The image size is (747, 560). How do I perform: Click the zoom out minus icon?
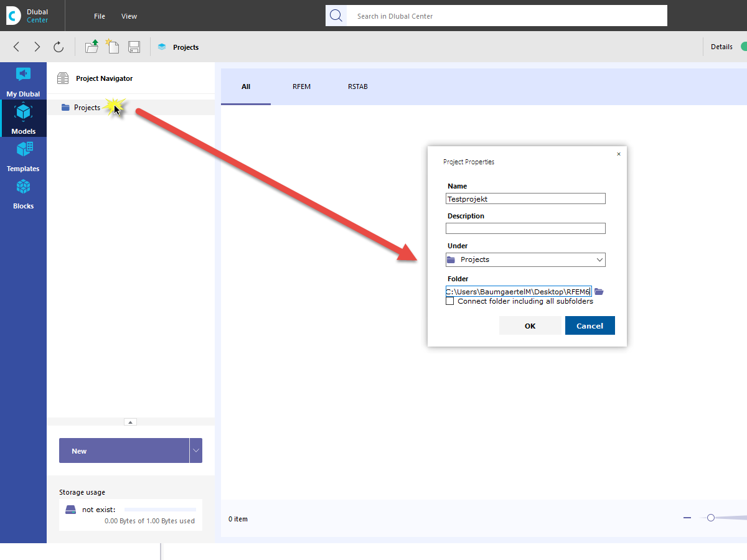pos(687,518)
